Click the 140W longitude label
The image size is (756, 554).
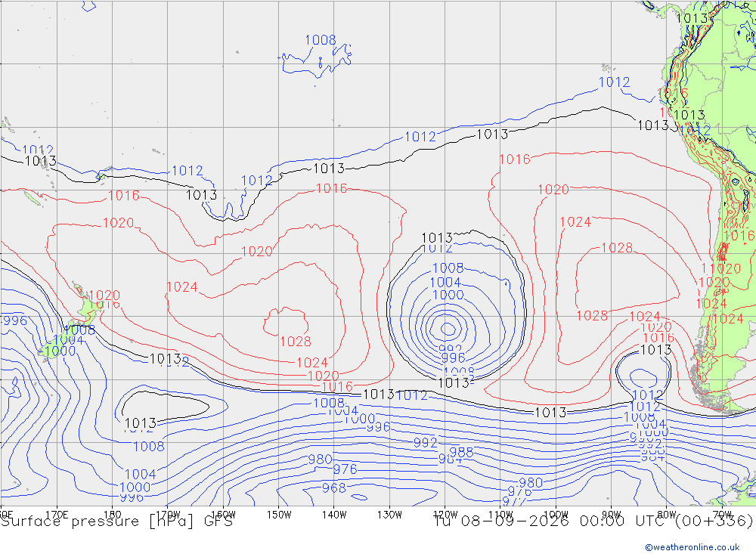[x=334, y=515]
